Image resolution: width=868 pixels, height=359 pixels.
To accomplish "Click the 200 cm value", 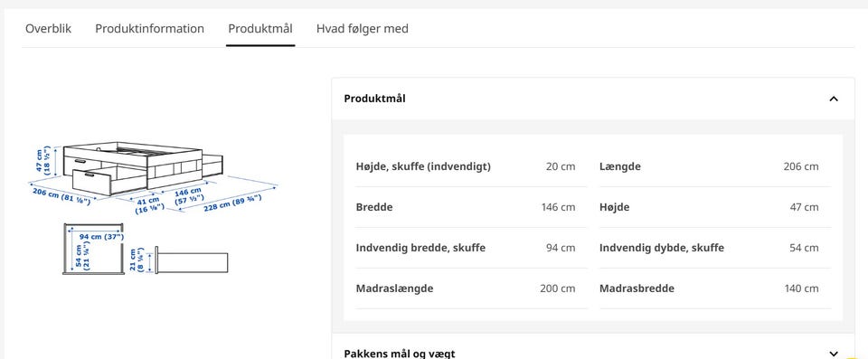I will (558, 288).
